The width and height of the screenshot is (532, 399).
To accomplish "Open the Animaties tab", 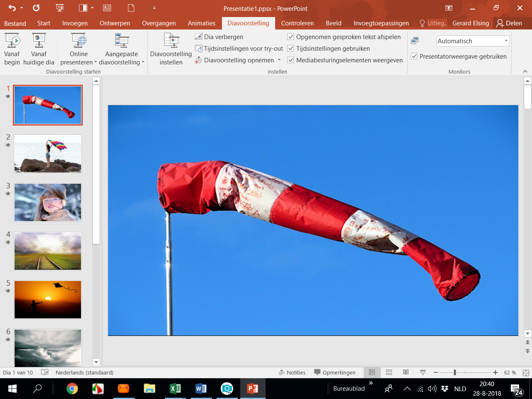I will pyautogui.click(x=201, y=23).
